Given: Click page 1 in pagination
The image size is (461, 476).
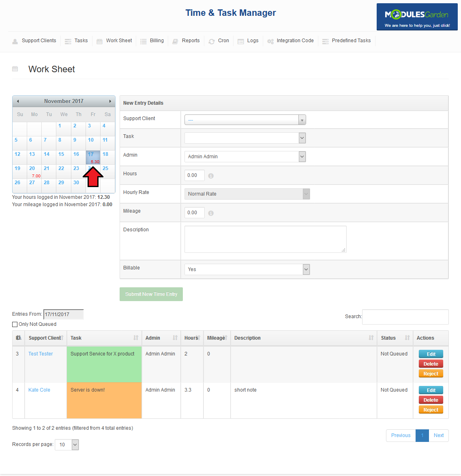Looking at the screenshot, I should [422, 435].
